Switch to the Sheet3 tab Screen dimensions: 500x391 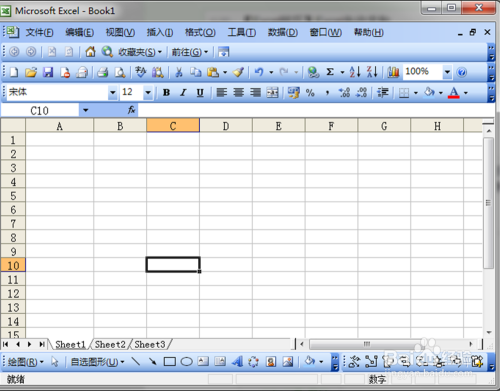tap(150, 344)
